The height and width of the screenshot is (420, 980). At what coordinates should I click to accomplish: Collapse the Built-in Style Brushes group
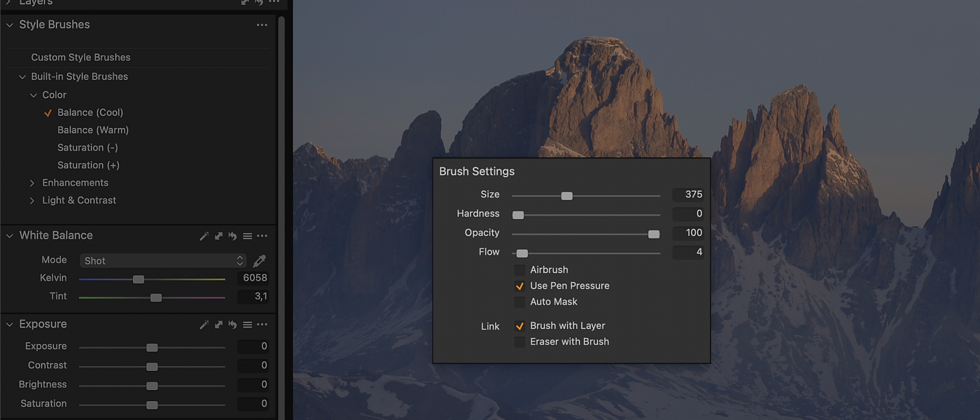pyautogui.click(x=22, y=77)
